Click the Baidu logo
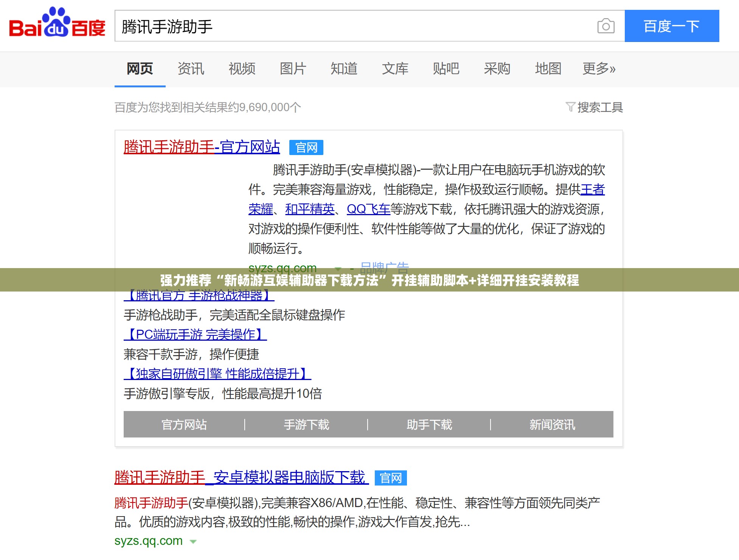739x560 pixels. click(x=57, y=23)
